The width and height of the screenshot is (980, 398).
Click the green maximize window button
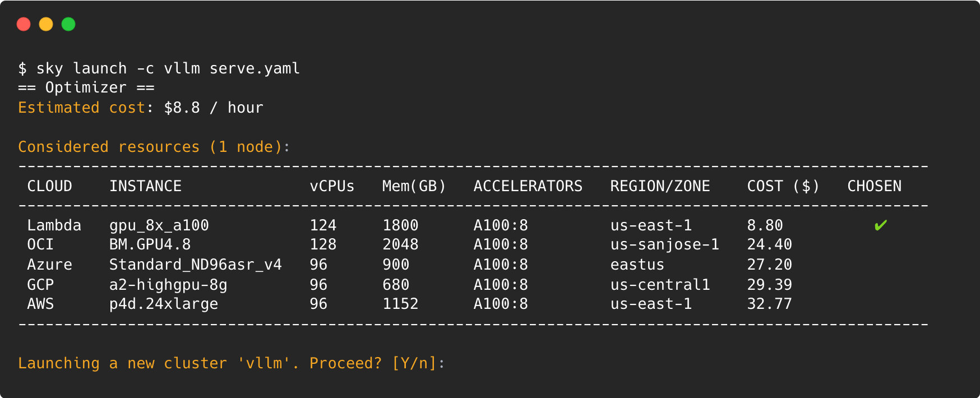click(x=68, y=24)
